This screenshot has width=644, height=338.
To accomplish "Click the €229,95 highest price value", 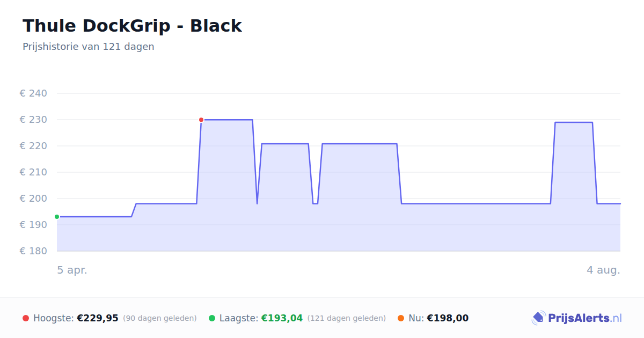I will (98, 318).
